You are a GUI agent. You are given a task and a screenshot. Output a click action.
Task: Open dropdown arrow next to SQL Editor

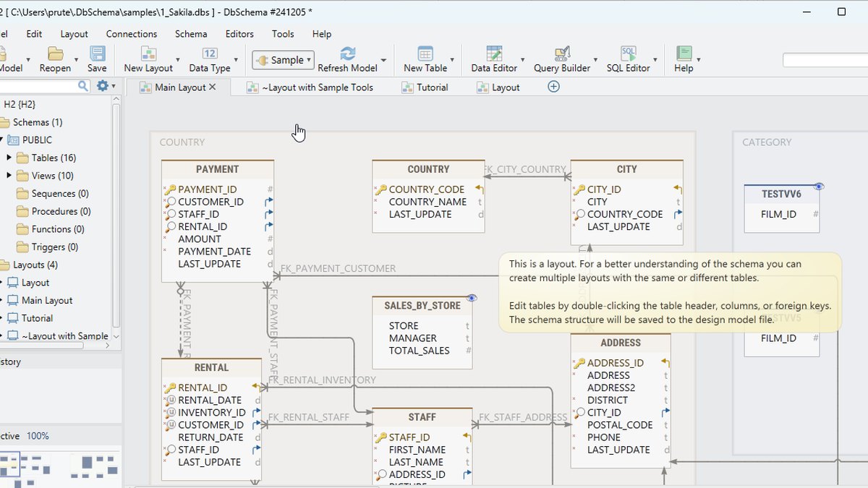coord(655,60)
